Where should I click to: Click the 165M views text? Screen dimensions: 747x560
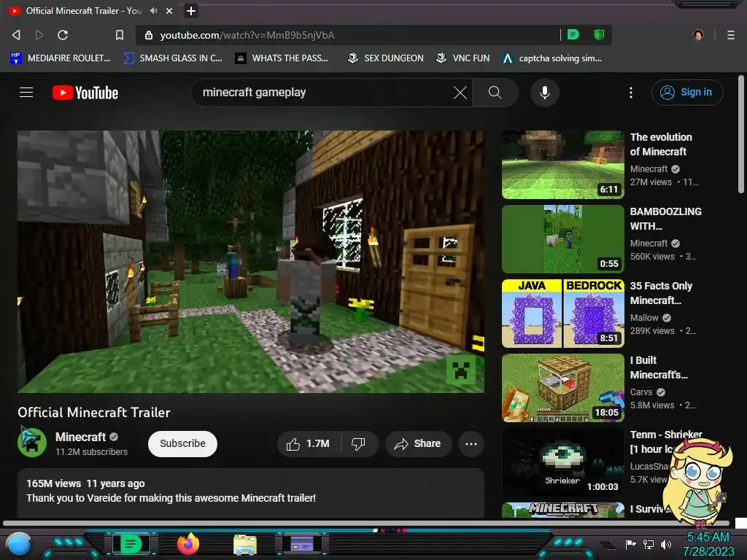click(x=53, y=483)
